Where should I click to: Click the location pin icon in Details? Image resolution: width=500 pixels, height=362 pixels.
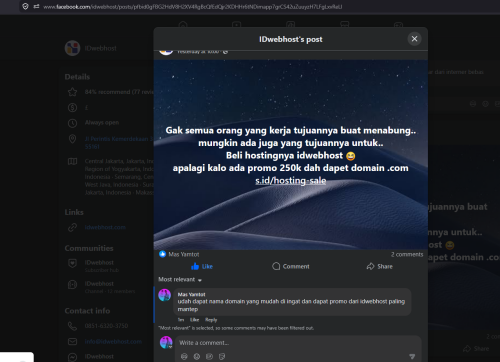tap(72, 139)
